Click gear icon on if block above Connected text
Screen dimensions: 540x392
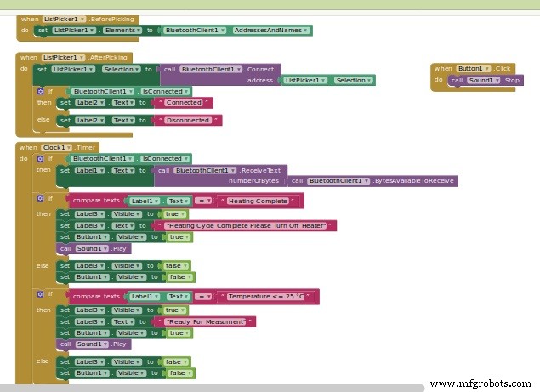click(x=39, y=91)
